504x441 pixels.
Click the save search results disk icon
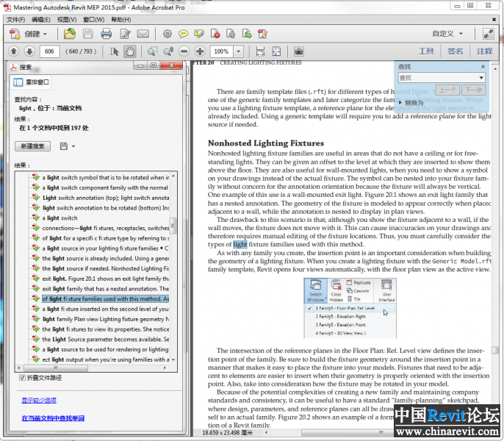point(64,146)
